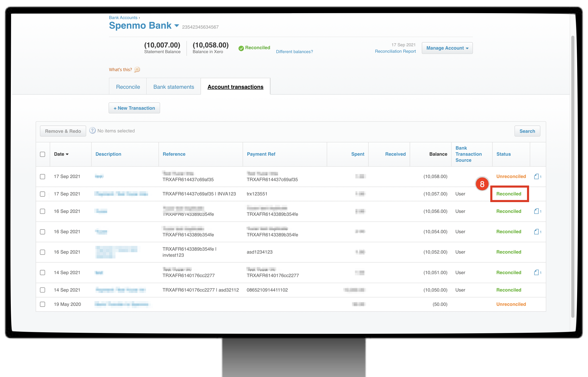Click the (50.00) balance cell

coord(440,304)
